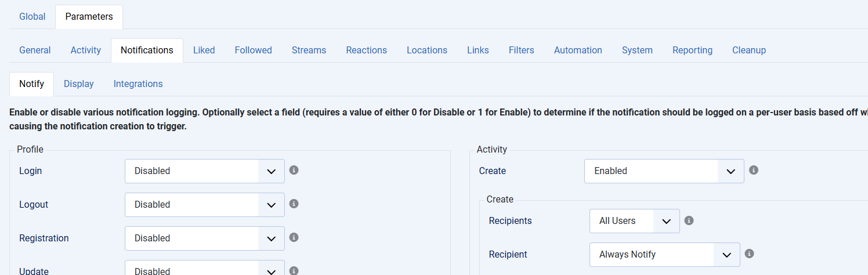Click info icon beside Always Notify dropdown
Screen dimensions: 868x275
749,254
